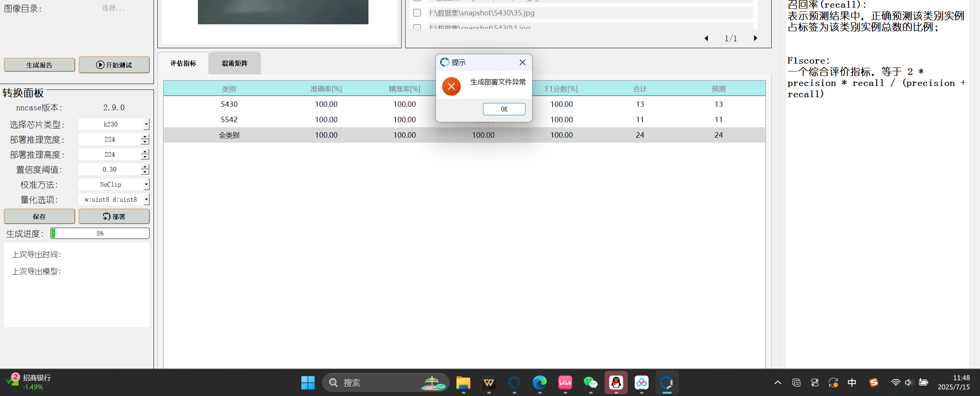Click the 开始测试 play button
Screen dimensions: 980x396
point(114,65)
